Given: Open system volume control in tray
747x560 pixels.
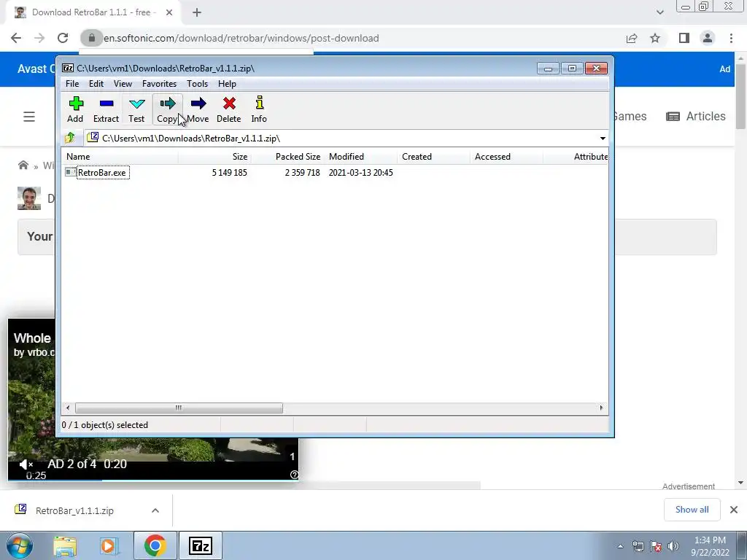Looking at the screenshot, I should point(673,546).
